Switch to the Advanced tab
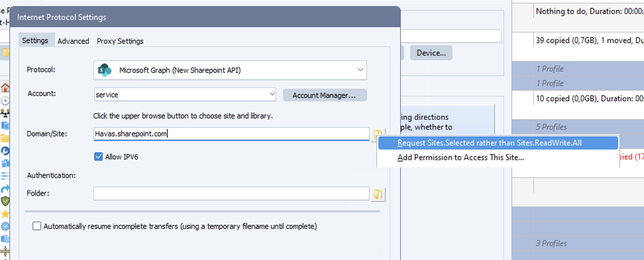Screen dimensions: 644x260 73,41
